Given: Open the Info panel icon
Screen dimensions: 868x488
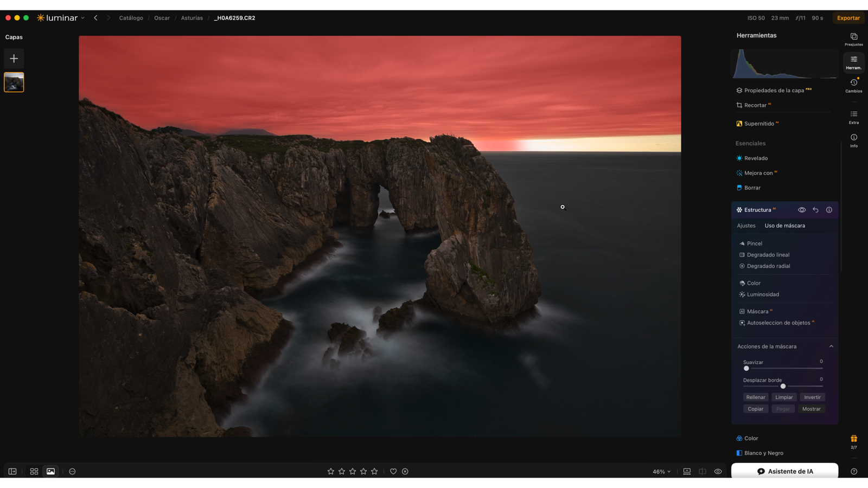Looking at the screenshot, I should tap(853, 140).
